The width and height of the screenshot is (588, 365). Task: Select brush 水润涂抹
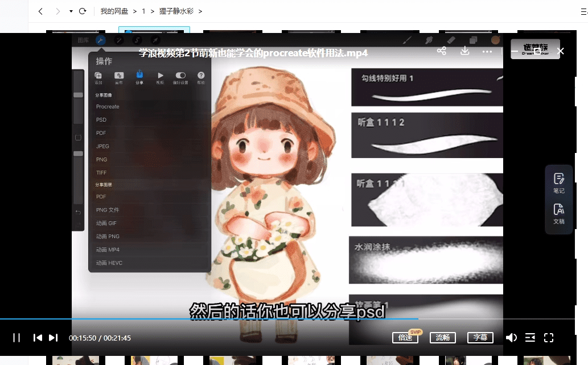(426, 260)
